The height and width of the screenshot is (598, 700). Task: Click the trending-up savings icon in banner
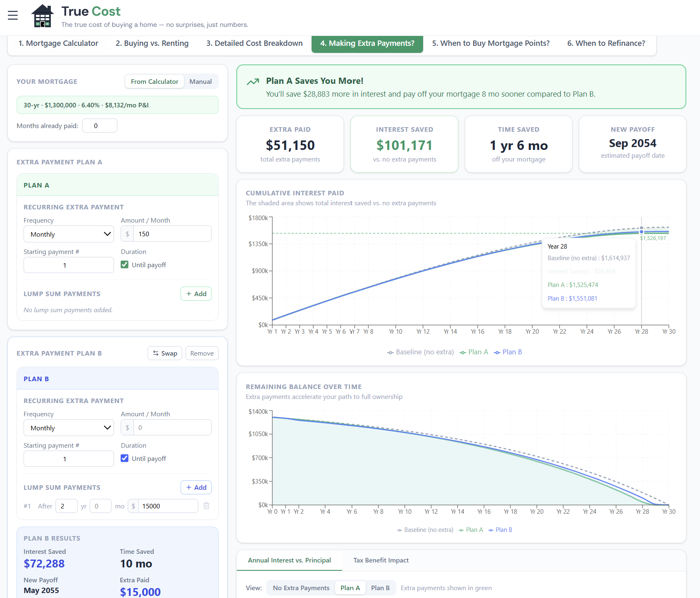click(253, 82)
